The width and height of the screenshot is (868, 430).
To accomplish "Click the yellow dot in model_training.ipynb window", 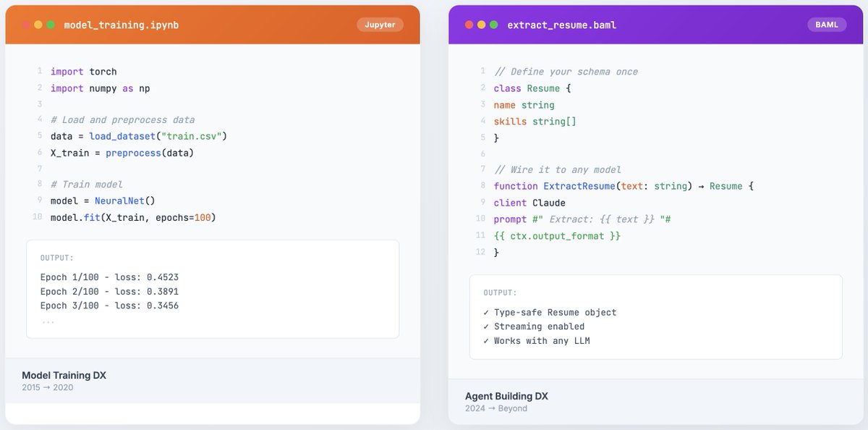I will tap(38, 25).
